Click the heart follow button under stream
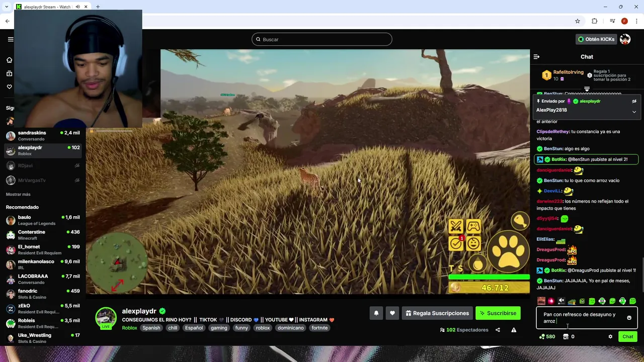This screenshot has height=362, width=644. [x=392, y=313]
